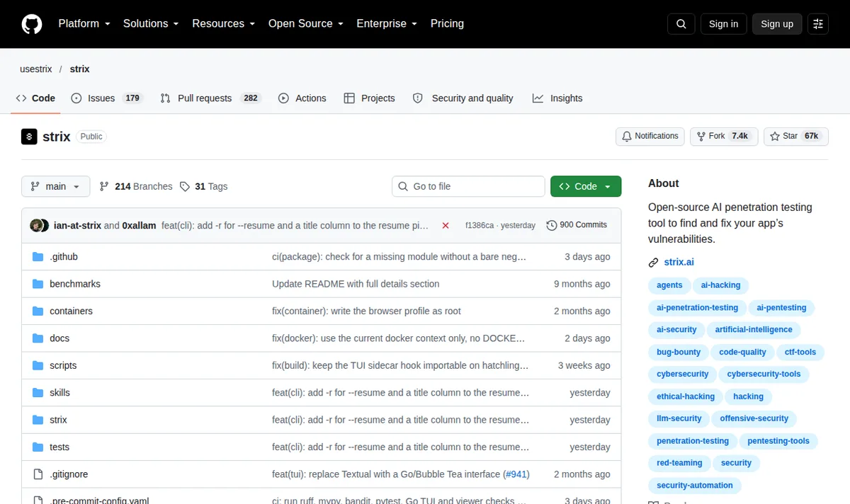Click the link icon beside strix.ai

point(654,263)
